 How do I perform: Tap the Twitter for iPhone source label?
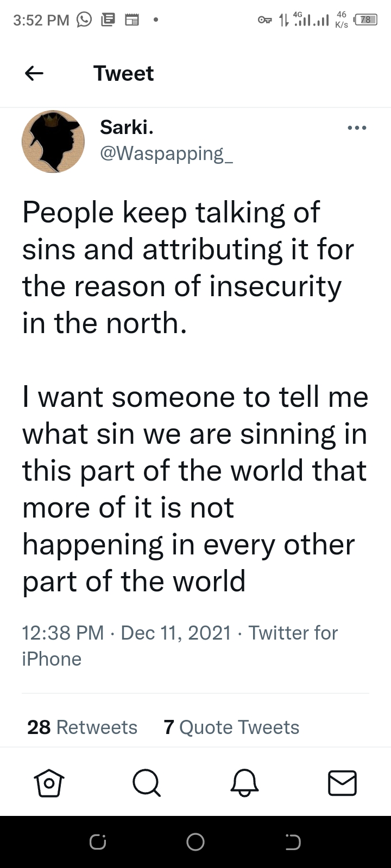coord(293,633)
